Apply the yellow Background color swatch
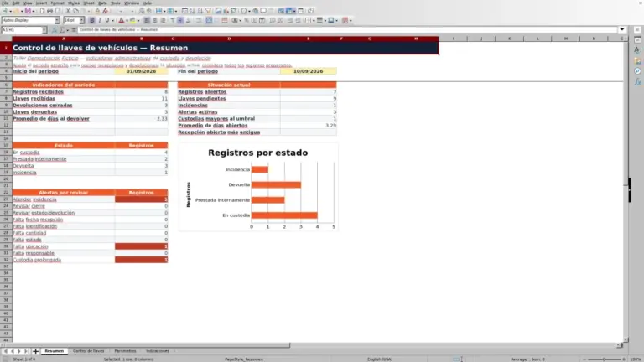The width and height of the screenshot is (644, 362). (x=132, y=20)
